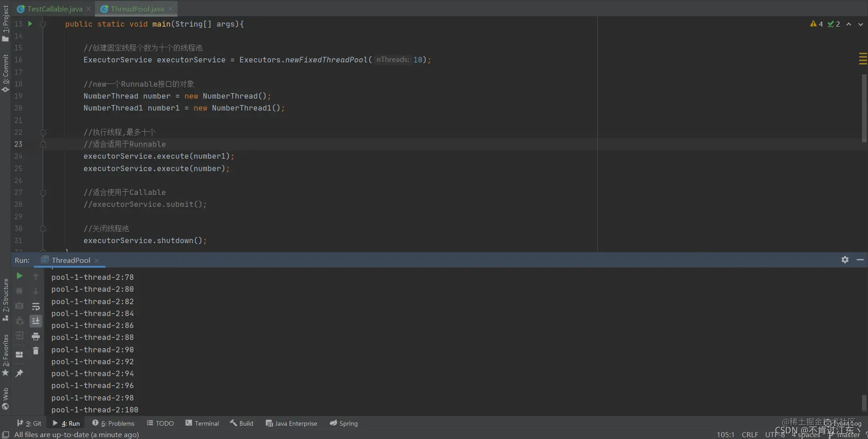Screen dimensions: 868x439
Task: Open the TODO tool window
Action: point(160,423)
